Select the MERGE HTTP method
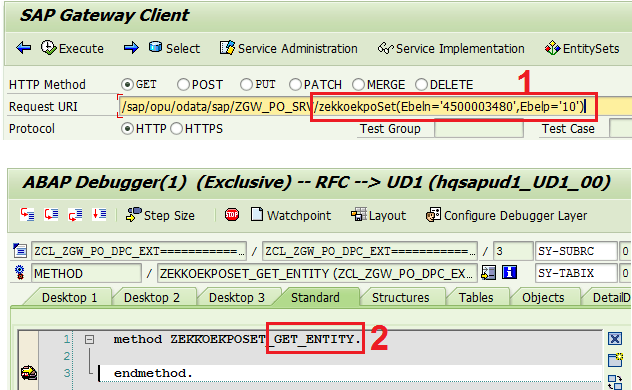This screenshot has height=390, width=632. pos(358,85)
